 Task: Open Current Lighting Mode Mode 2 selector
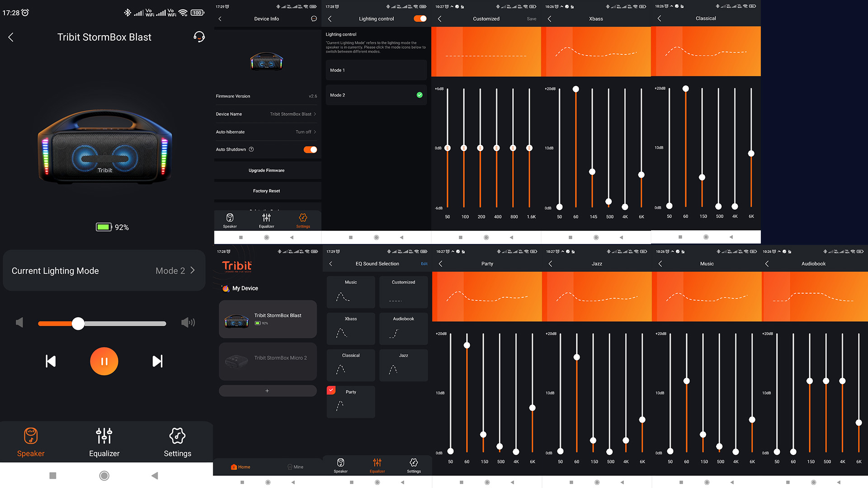[104, 271]
